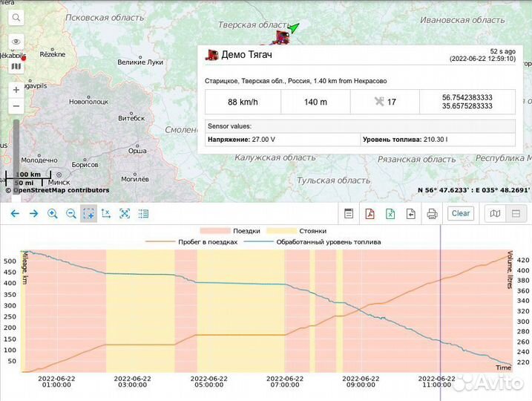The width and height of the screenshot is (532, 401).
Task: Zoom in the map with plus button
Action: (x=16, y=90)
